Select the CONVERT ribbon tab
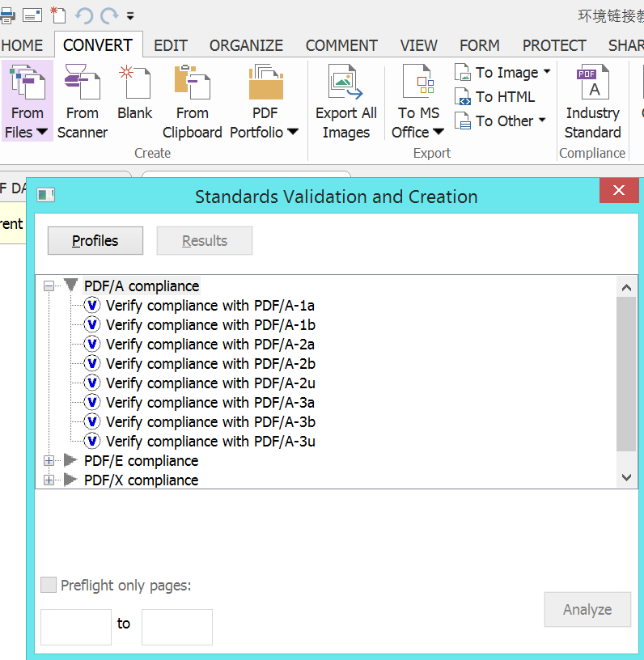 (x=98, y=45)
